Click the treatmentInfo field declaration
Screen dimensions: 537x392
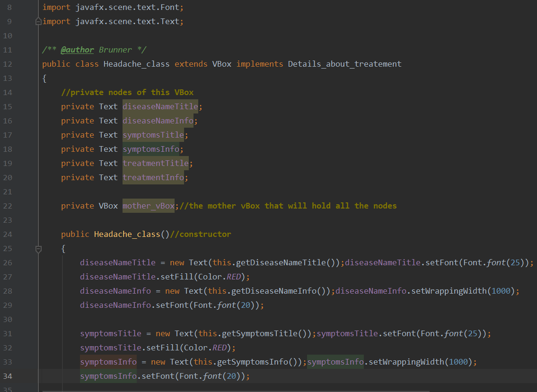click(x=153, y=178)
